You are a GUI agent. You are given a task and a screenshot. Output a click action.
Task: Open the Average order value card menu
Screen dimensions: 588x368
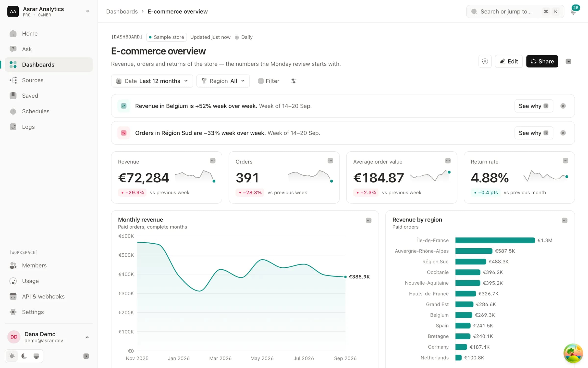click(448, 161)
